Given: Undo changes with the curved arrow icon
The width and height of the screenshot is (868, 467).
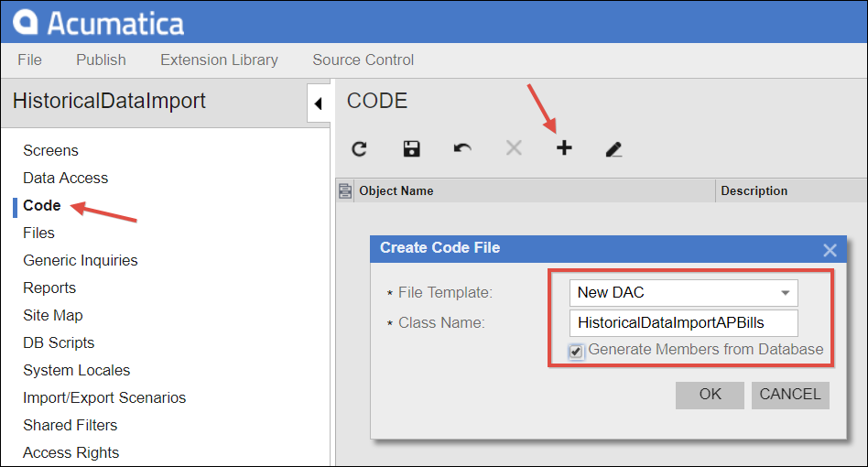Looking at the screenshot, I should click(462, 148).
